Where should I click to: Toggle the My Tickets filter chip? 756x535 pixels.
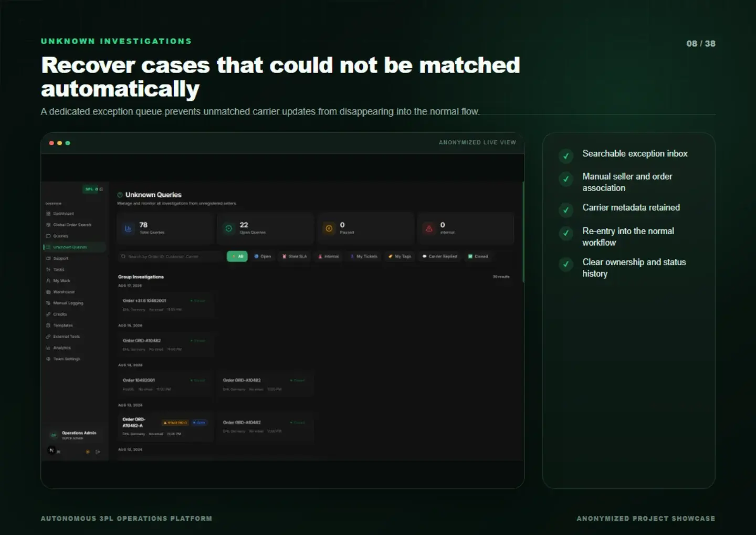point(364,257)
